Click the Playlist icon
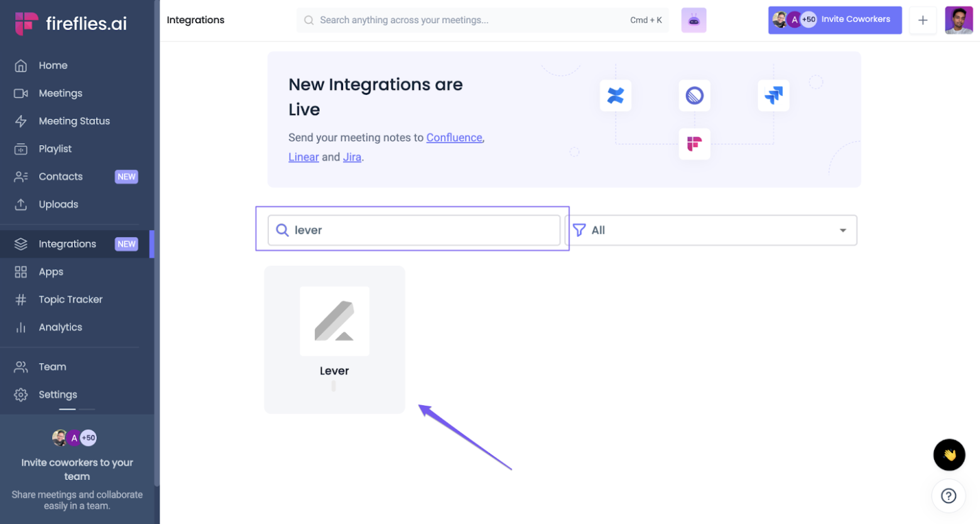Image resolution: width=980 pixels, height=524 pixels. 21,149
